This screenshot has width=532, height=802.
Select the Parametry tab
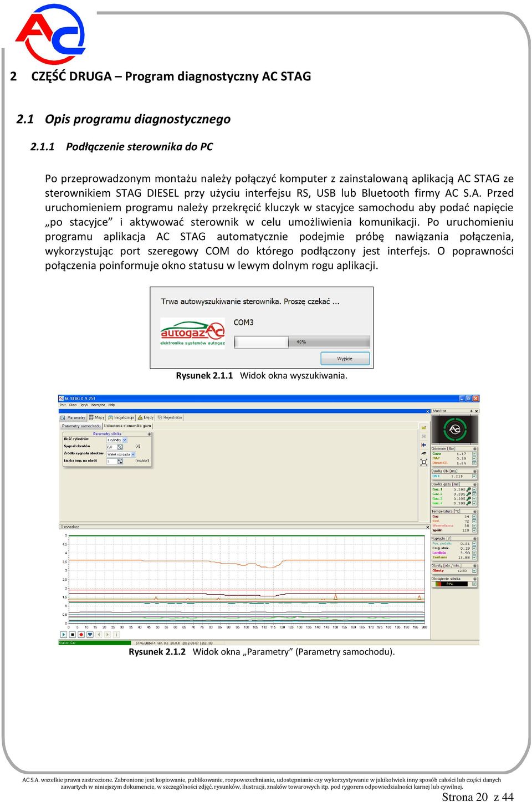[x=73, y=417]
